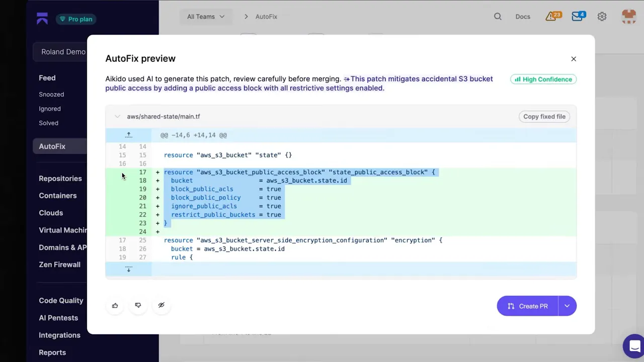Close the AutoFix preview dialog
This screenshot has height=362, width=644.
(x=574, y=59)
